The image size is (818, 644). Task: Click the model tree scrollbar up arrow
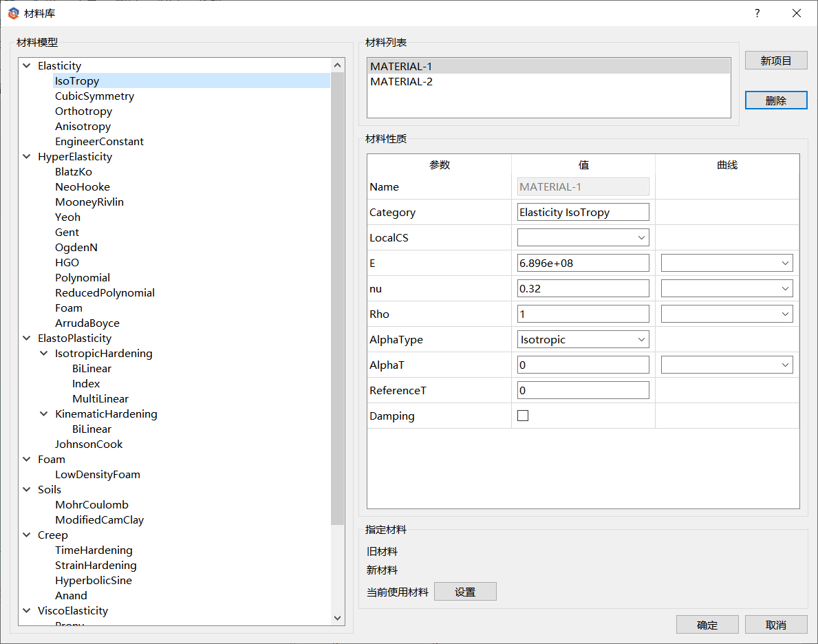click(338, 65)
